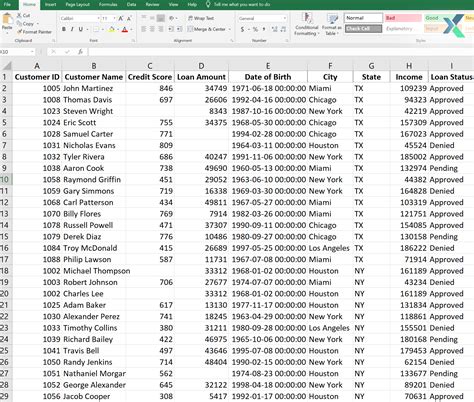The height and width of the screenshot is (402, 474).
Task: Align text right
Action: [x=161, y=29]
